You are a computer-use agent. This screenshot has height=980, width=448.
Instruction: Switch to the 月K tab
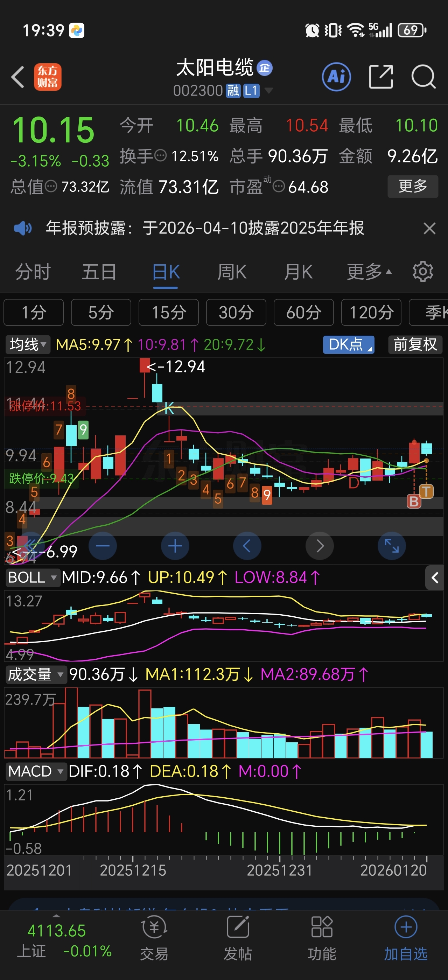coord(298,272)
